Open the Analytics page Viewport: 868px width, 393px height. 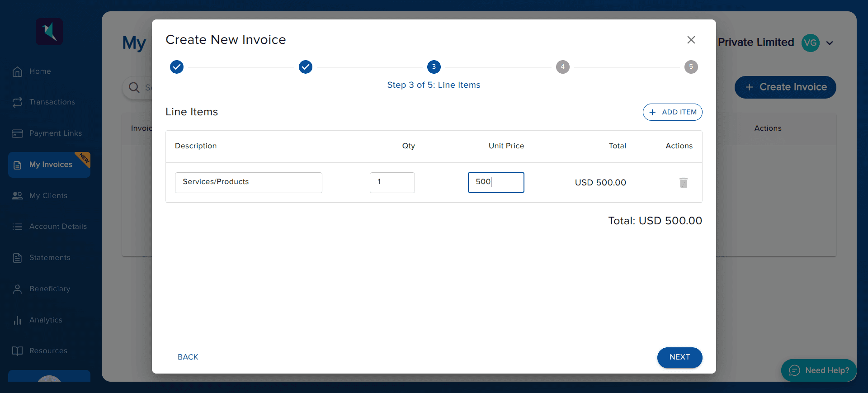tap(46, 320)
